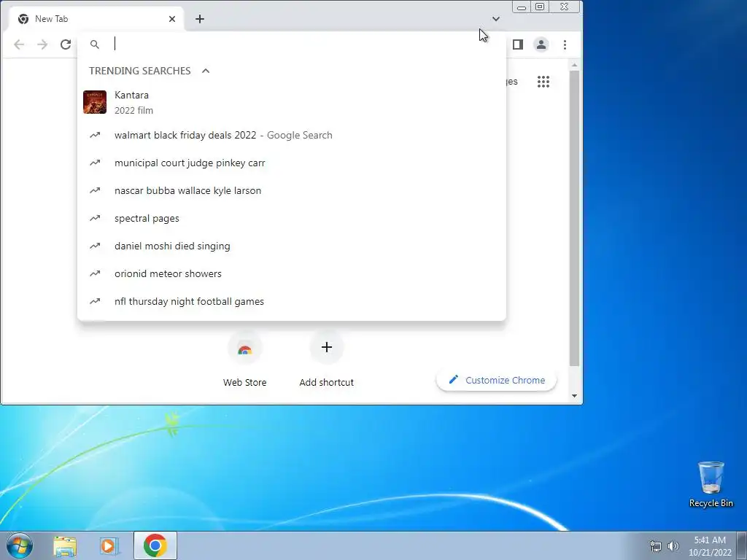Choose spectral pages suggestion
The height and width of the screenshot is (560, 747).
[292, 218]
